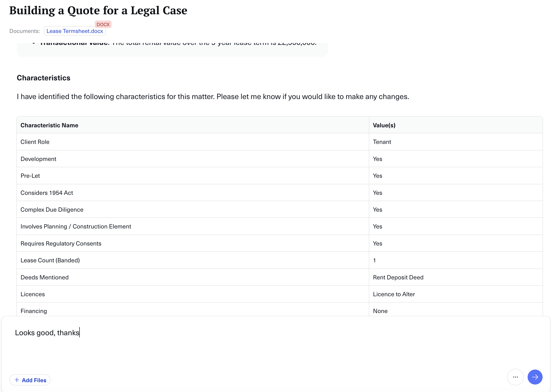Click the Financing row's None value
The height and width of the screenshot is (392, 551).
point(380,311)
